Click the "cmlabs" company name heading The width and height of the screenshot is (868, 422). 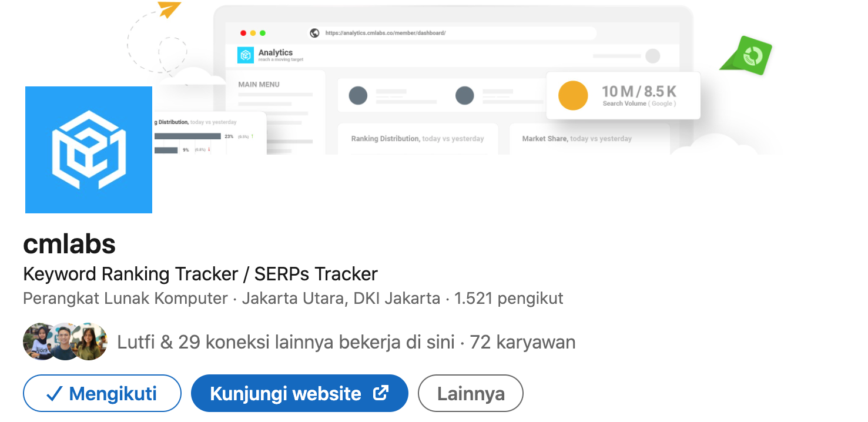(x=69, y=243)
